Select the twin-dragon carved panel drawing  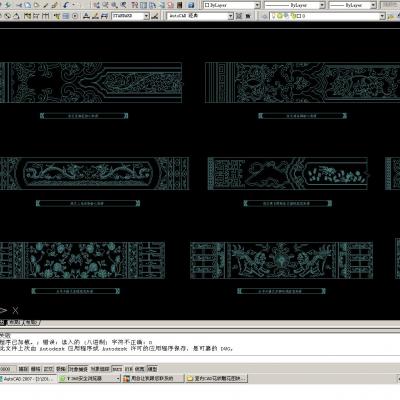coord(94,173)
